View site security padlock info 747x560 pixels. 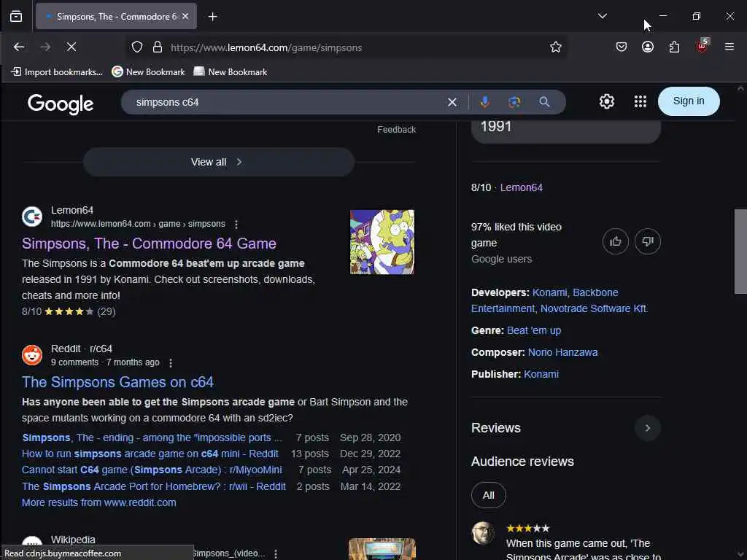tap(158, 47)
